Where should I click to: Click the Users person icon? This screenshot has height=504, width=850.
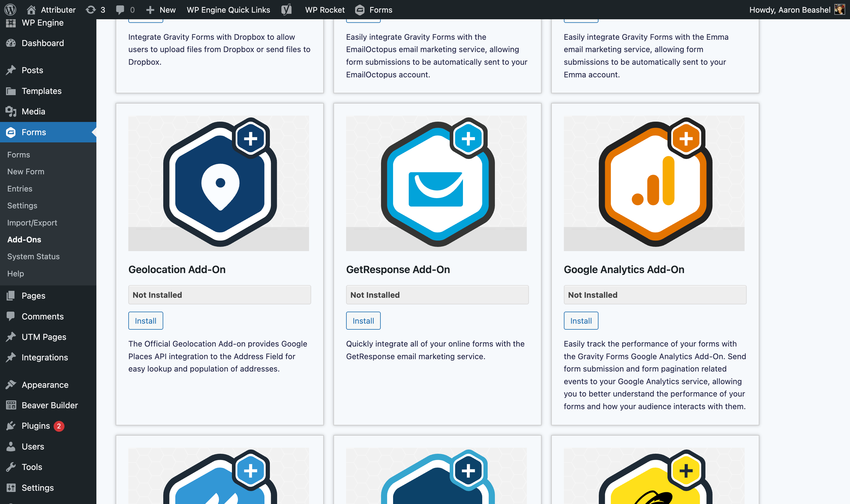(x=11, y=446)
